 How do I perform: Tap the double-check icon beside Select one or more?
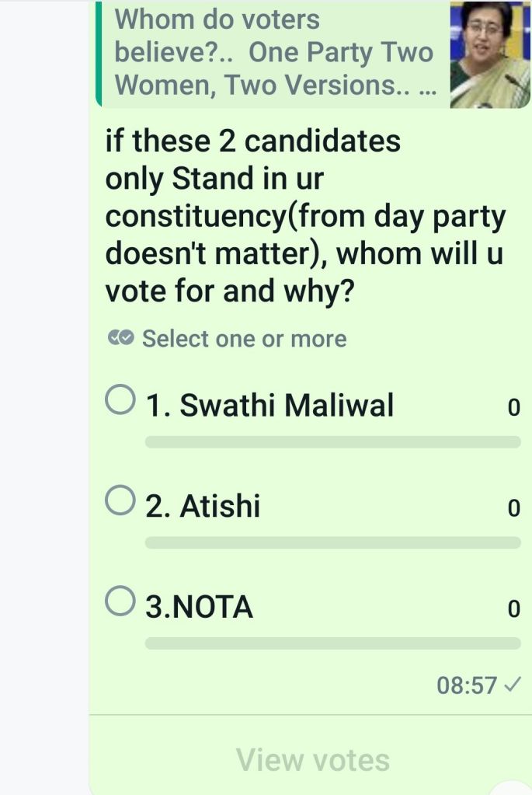click(121, 339)
